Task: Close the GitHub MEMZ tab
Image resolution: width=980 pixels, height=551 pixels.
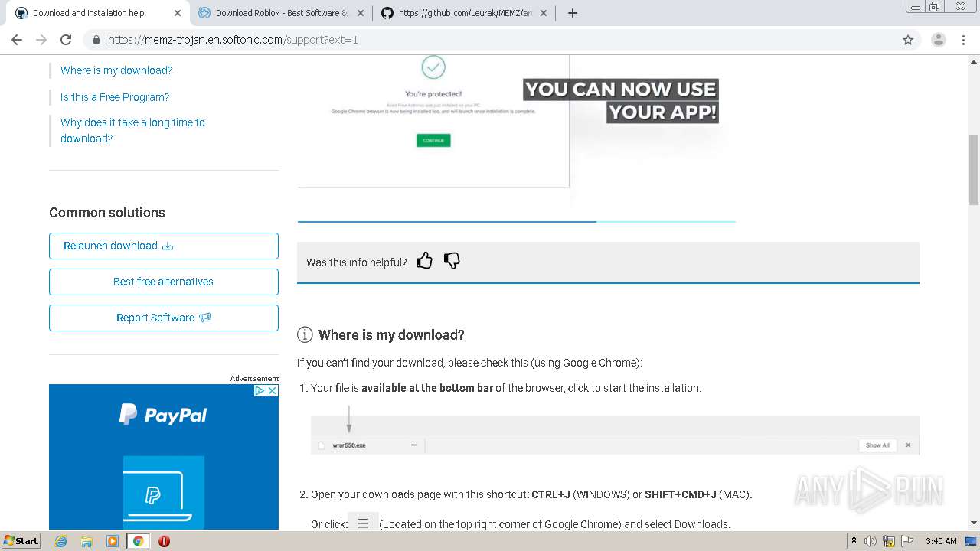Action: (x=544, y=13)
